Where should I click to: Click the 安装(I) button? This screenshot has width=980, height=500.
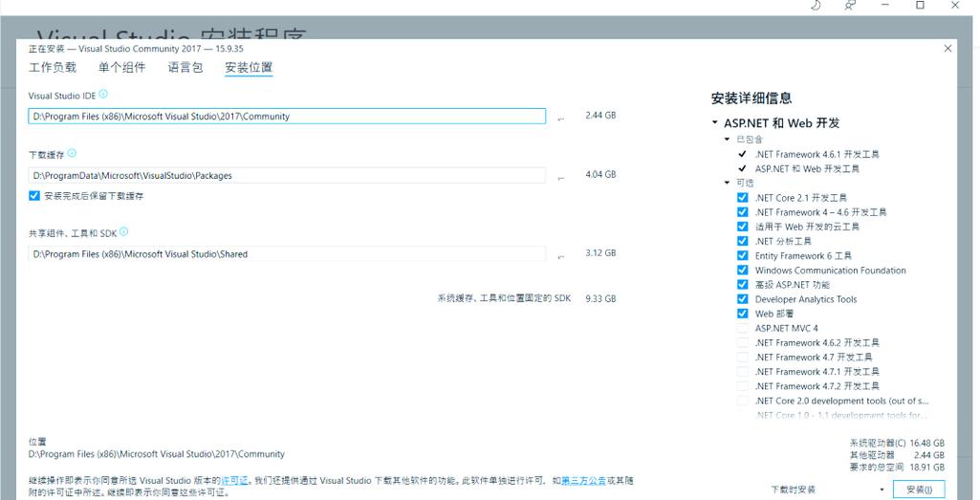919,489
